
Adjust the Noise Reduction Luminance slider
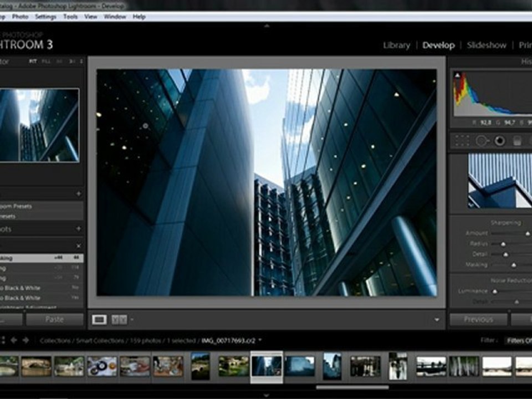(x=495, y=291)
